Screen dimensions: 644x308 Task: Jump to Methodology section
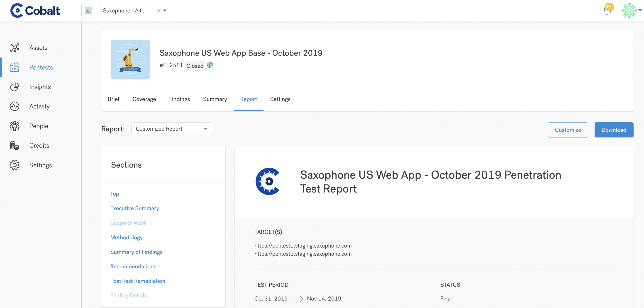tap(127, 237)
